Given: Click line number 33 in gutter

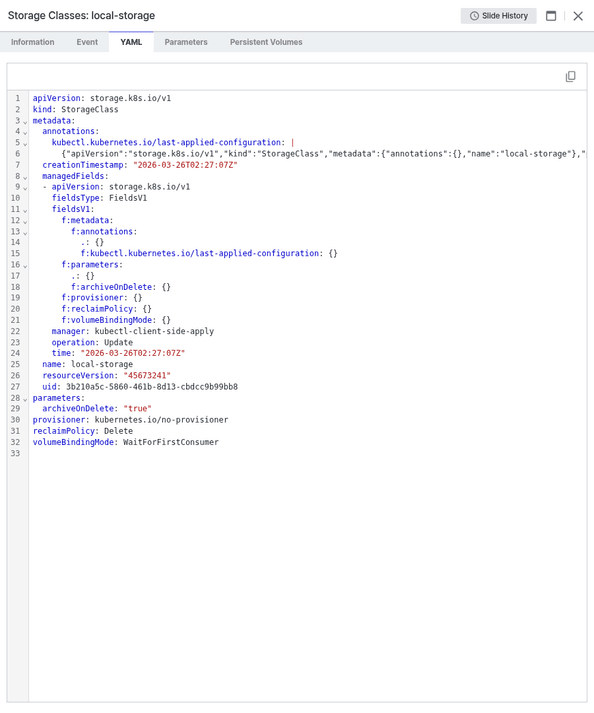Looking at the screenshot, I should (15, 453).
